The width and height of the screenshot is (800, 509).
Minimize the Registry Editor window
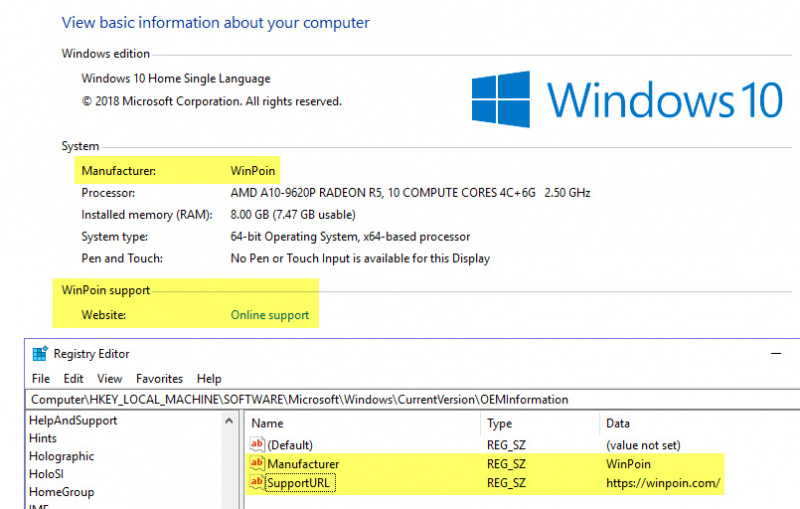(776, 353)
